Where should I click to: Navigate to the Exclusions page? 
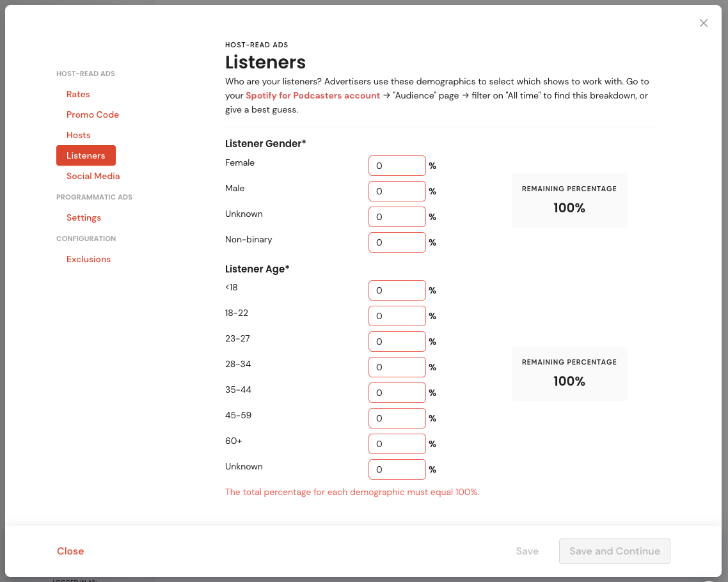tap(88, 259)
